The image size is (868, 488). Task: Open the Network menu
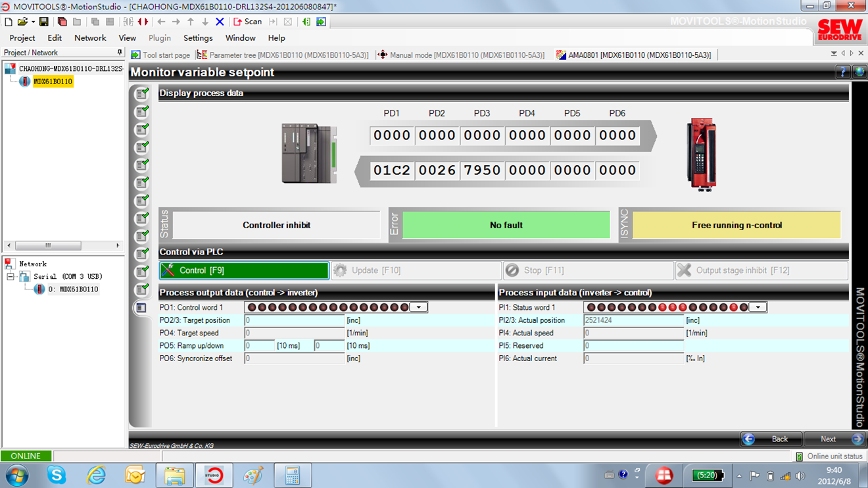[90, 38]
